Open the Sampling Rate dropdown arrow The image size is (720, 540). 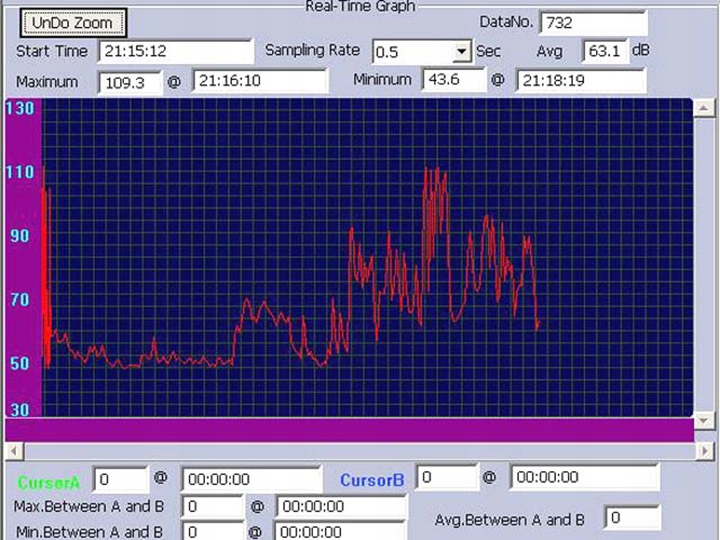[x=461, y=51]
